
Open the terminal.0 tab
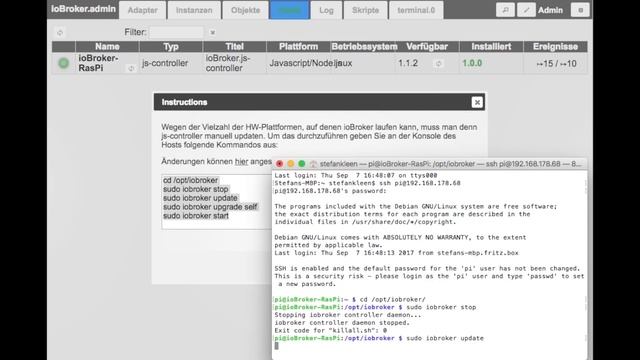(x=416, y=10)
